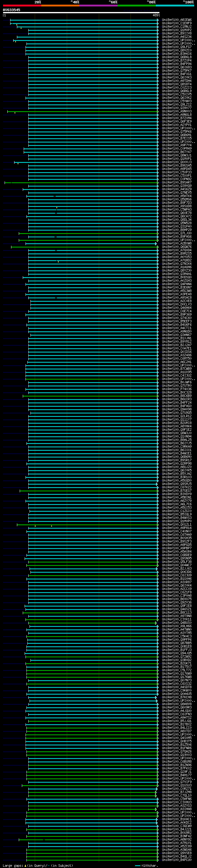197x868 pixels.
Task: Click the AV633545 query name
Action: coord(11,10)
